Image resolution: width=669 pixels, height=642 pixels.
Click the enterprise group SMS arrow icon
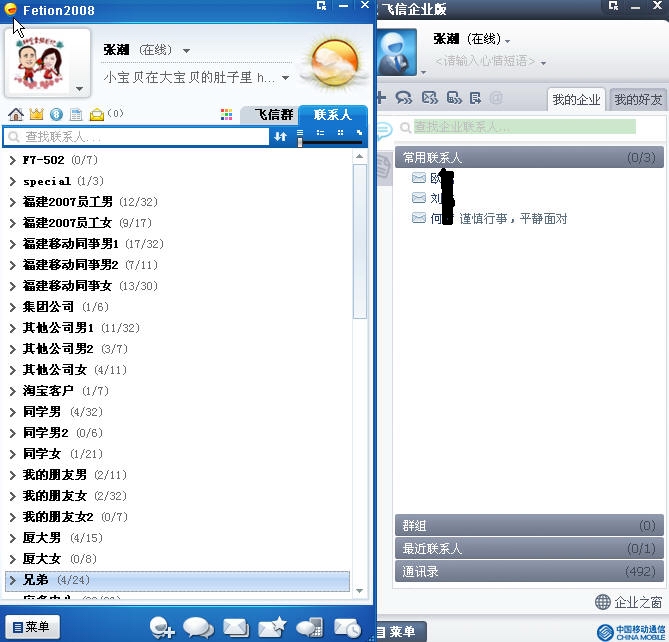[454, 98]
